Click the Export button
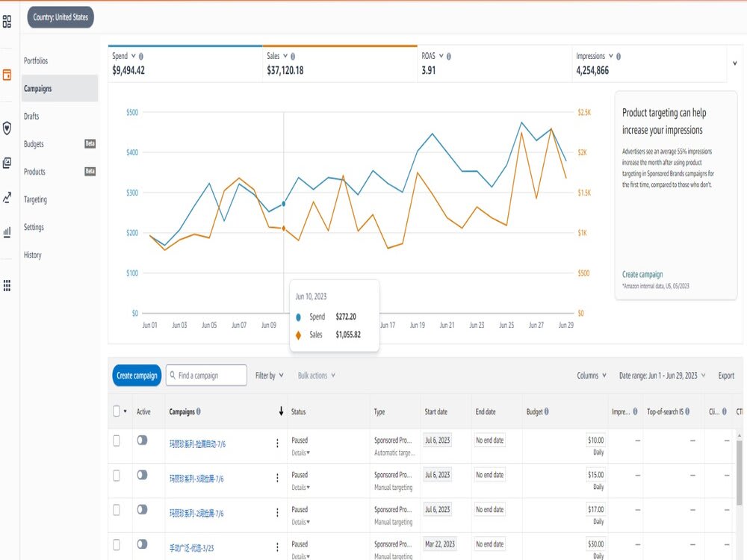This screenshot has width=747, height=560. click(726, 376)
